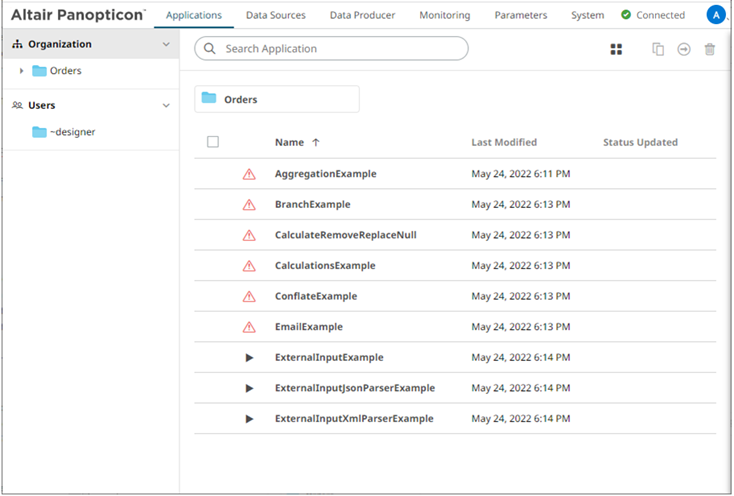Viewport: 734px width, 496px height.
Task: Switch to grid view layout icon
Action: (617, 49)
